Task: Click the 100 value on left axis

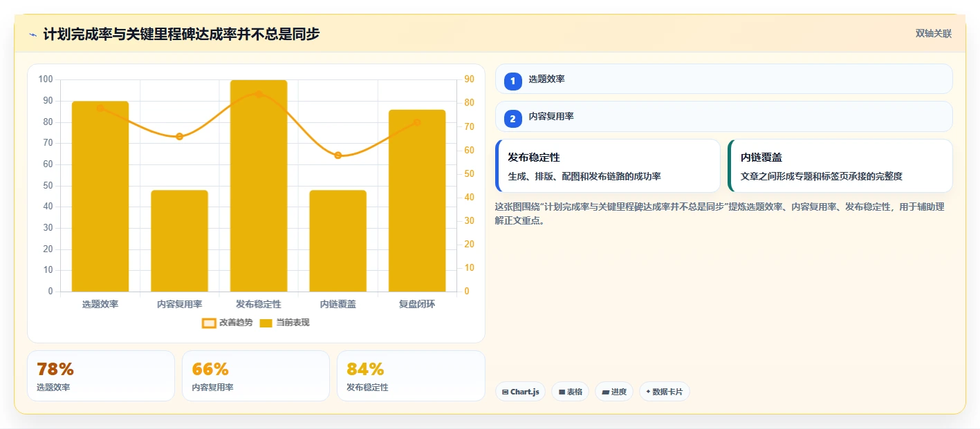Action: pyautogui.click(x=46, y=79)
